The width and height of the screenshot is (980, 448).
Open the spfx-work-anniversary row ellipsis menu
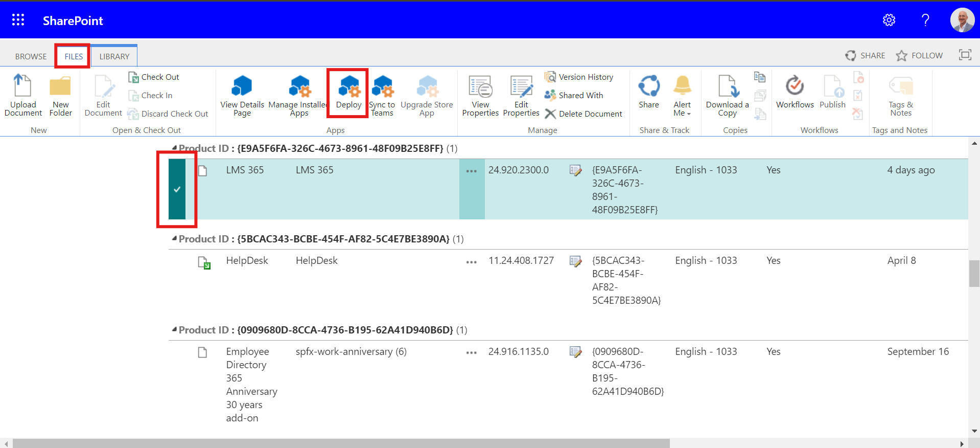(x=472, y=353)
